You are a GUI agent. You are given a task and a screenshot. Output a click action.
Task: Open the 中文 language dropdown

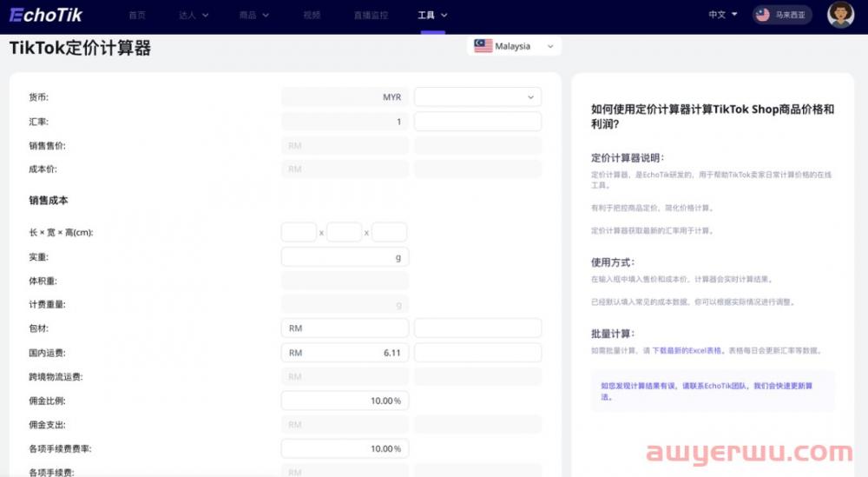pyautogui.click(x=723, y=15)
